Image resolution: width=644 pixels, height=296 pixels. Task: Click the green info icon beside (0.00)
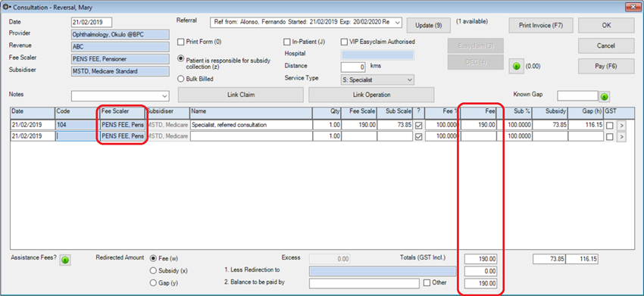tap(516, 66)
